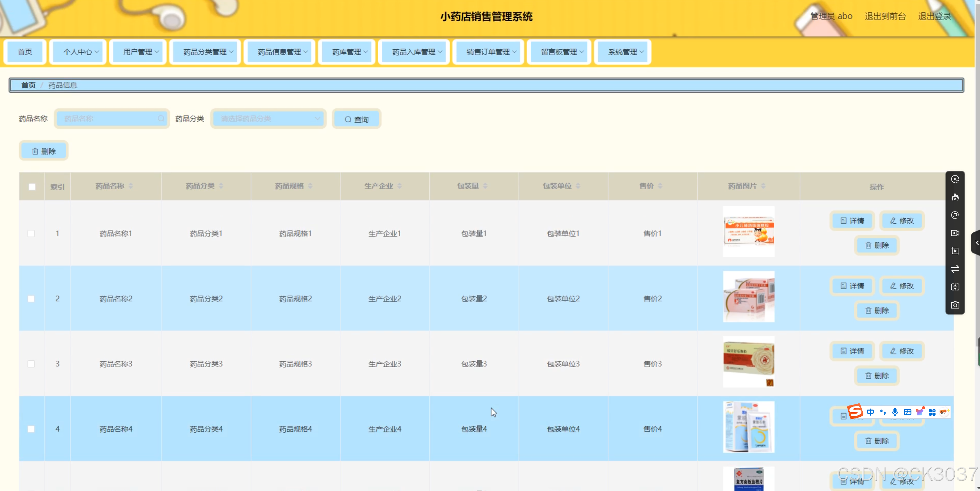Screen dimensions: 980x491
Task: Click the video record icon in side toolbar
Action: coord(955,233)
